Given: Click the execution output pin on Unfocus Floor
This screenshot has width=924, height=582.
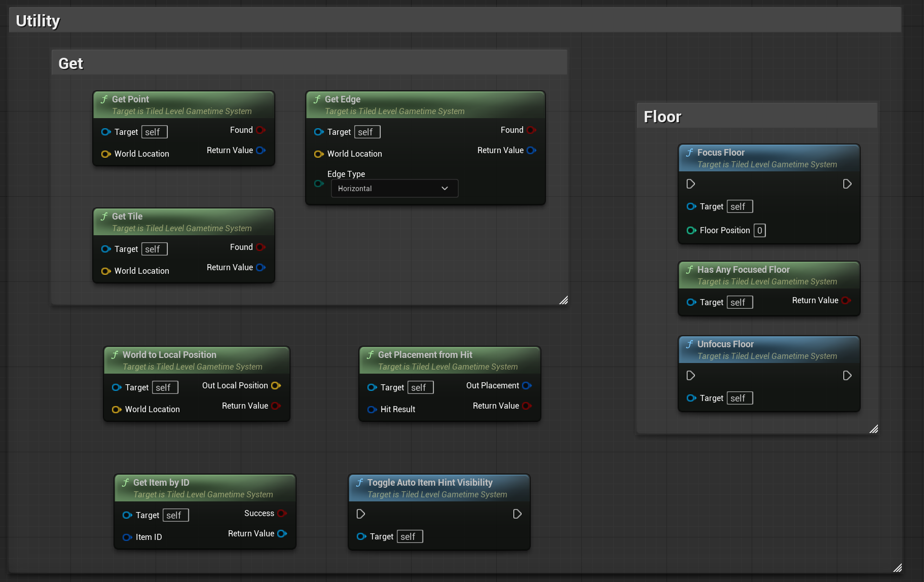Looking at the screenshot, I should click(x=847, y=376).
